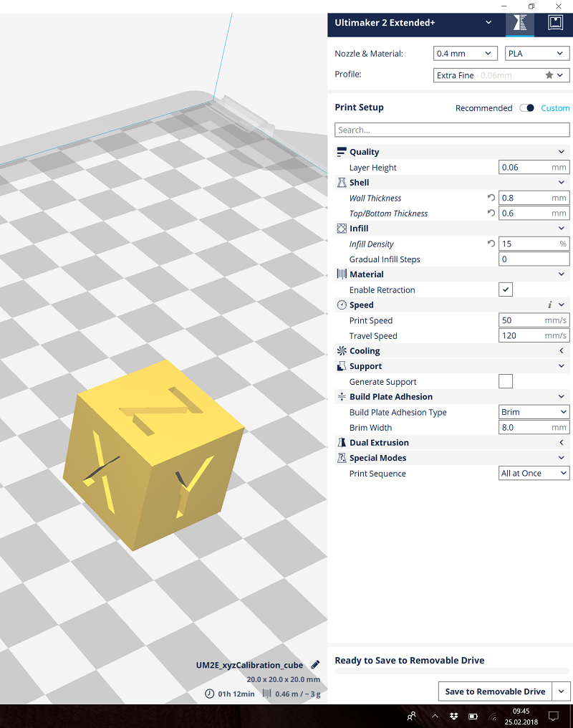Open Windows notification center icon
This screenshot has width=573, height=728.
click(x=553, y=717)
